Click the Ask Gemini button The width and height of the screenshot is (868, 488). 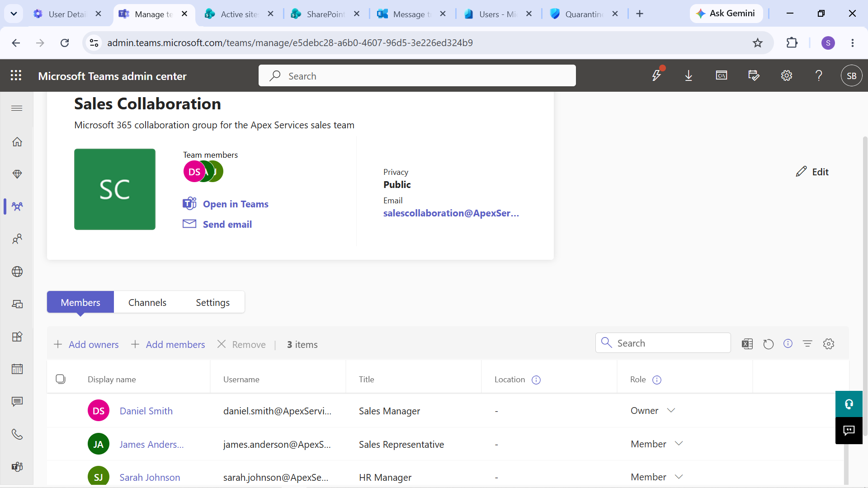[726, 14]
